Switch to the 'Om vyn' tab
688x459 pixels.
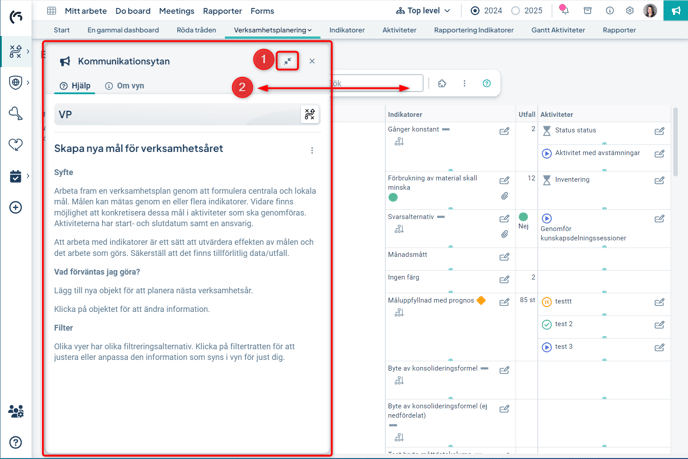pyautogui.click(x=124, y=86)
